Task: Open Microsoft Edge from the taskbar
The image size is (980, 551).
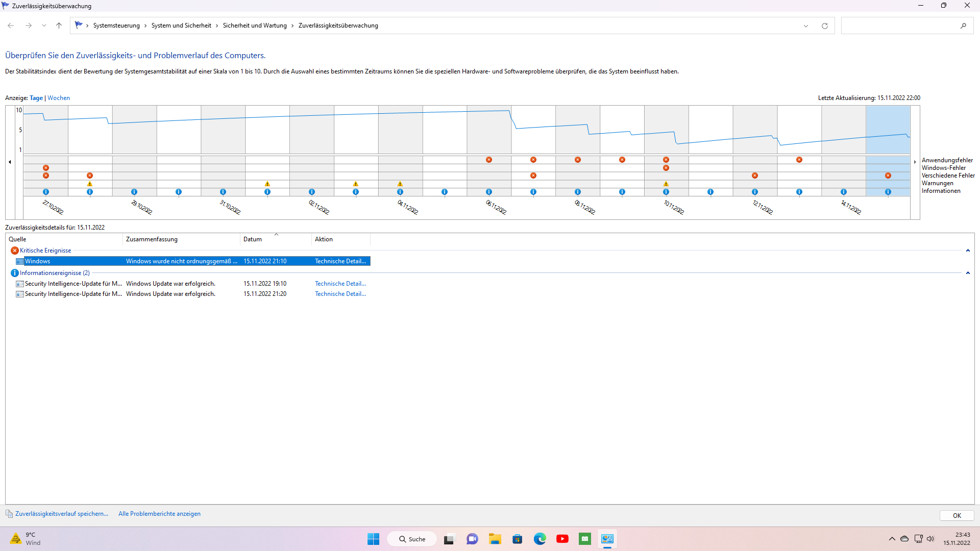Action: tap(540, 539)
